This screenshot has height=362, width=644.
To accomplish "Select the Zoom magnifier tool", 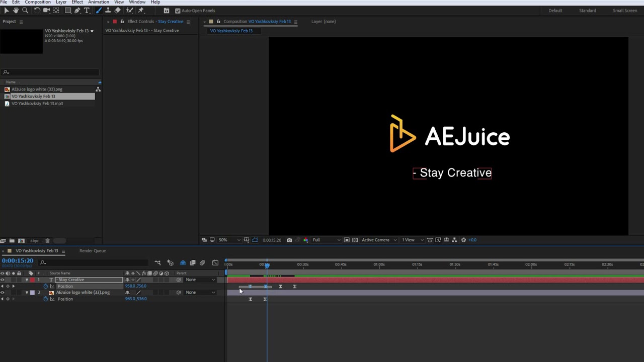I will tap(25, 10).
